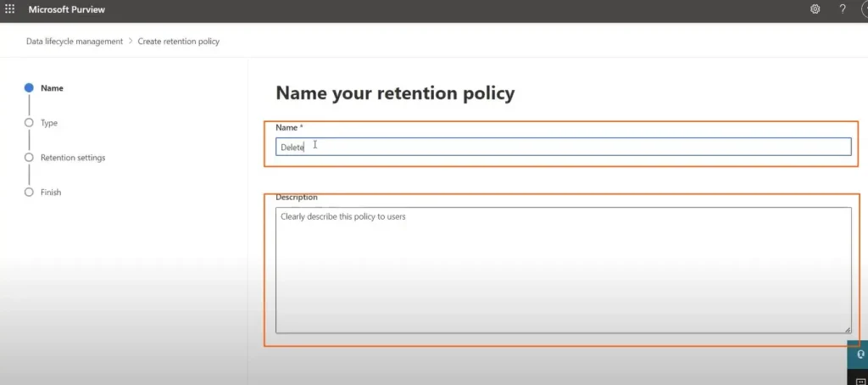Image resolution: width=868 pixels, height=385 pixels.
Task: Open the support headset widget
Action: (x=860, y=354)
